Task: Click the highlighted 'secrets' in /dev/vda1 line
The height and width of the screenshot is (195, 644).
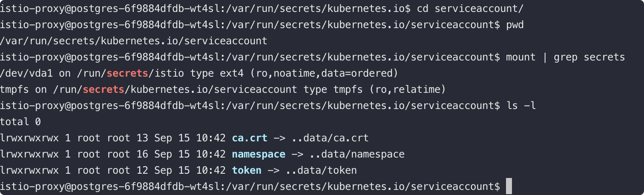Action: tap(127, 74)
